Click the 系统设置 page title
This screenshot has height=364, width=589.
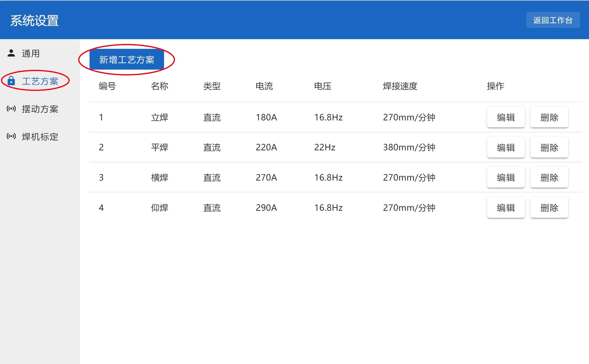pos(34,21)
